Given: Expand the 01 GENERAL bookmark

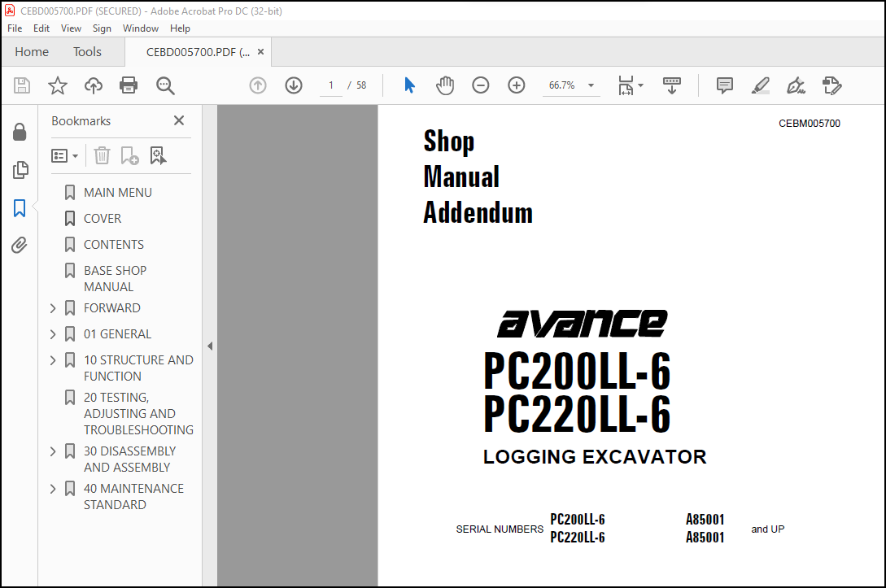Looking at the screenshot, I should tap(53, 333).
